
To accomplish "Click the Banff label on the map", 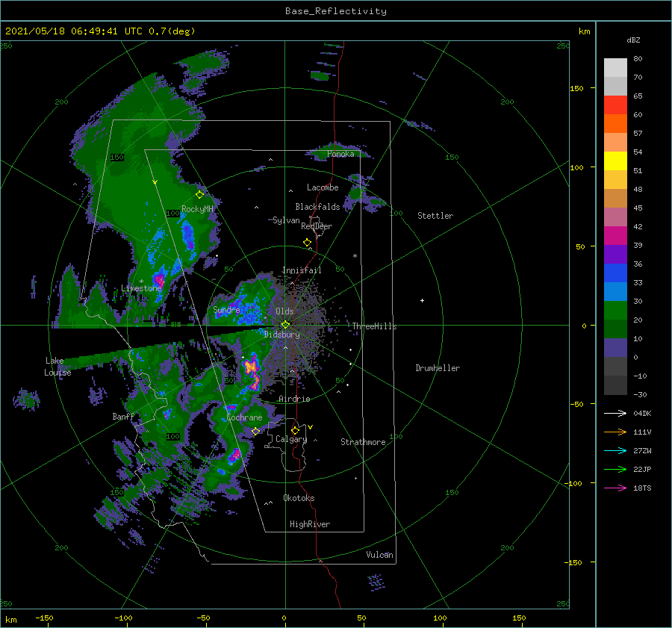I will 123,416.
